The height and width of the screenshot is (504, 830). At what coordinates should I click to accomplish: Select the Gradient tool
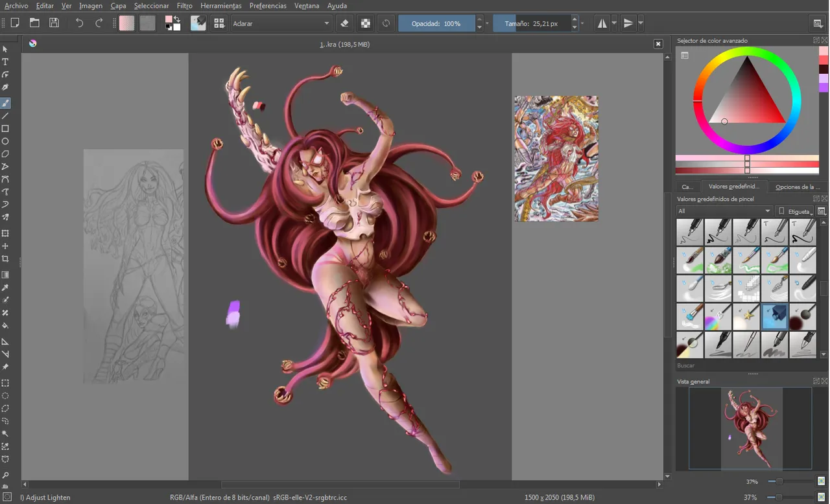coord(5,275)
